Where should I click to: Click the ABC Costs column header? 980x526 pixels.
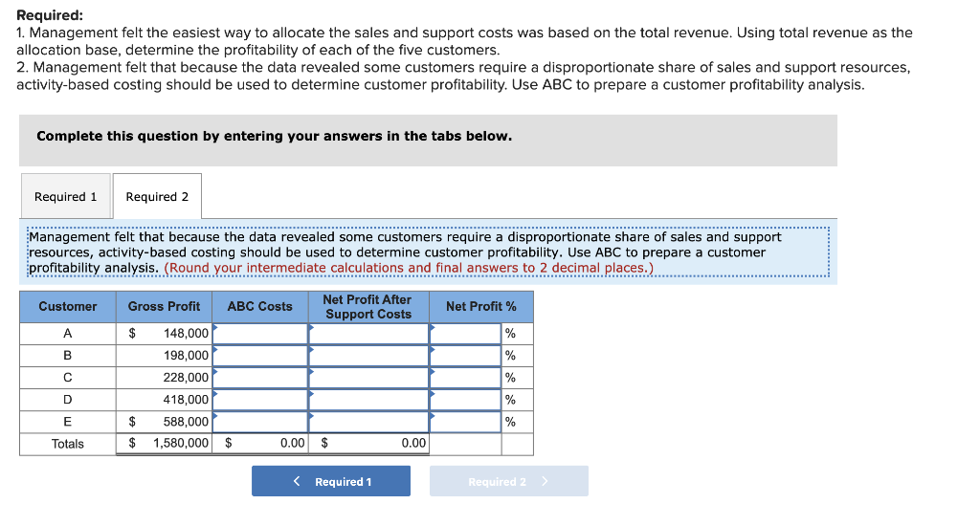(x=260, y=307)
